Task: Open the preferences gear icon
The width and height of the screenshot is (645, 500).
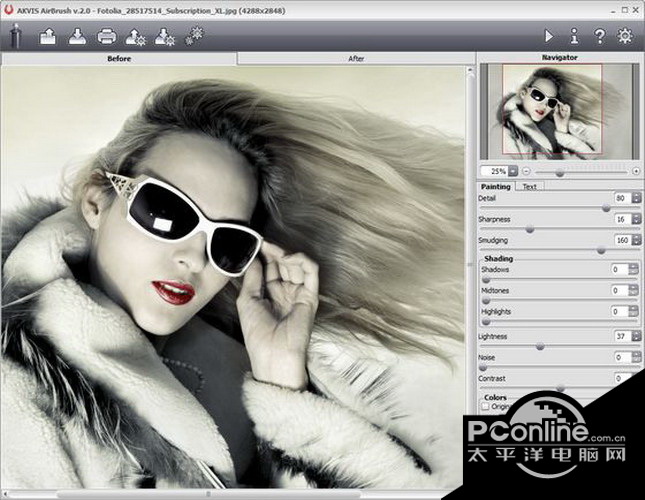Action: 625,36
